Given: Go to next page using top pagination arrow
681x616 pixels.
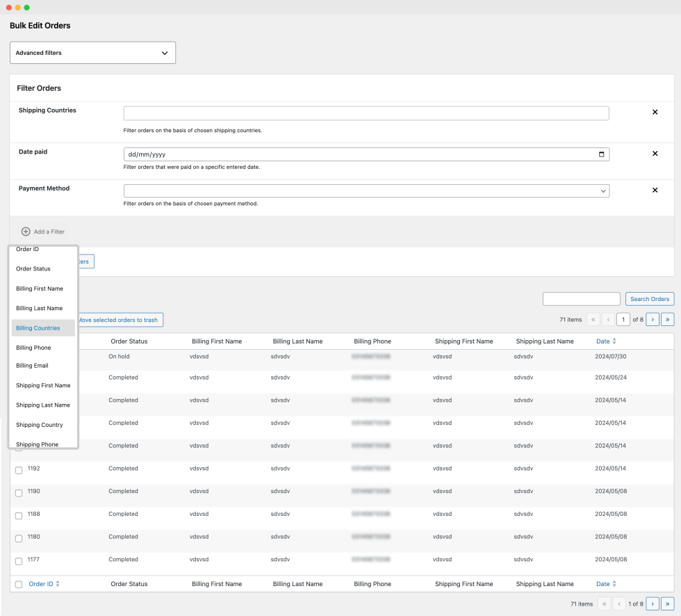Looking at the screenshot, I should click(652, 320).
